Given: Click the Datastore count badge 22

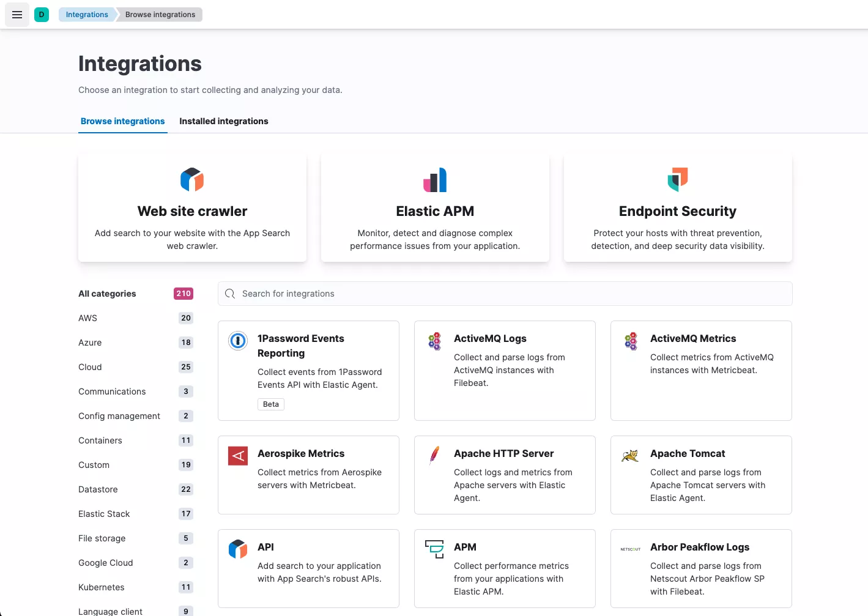Looking at the screenshot, I should click(186, 489).
